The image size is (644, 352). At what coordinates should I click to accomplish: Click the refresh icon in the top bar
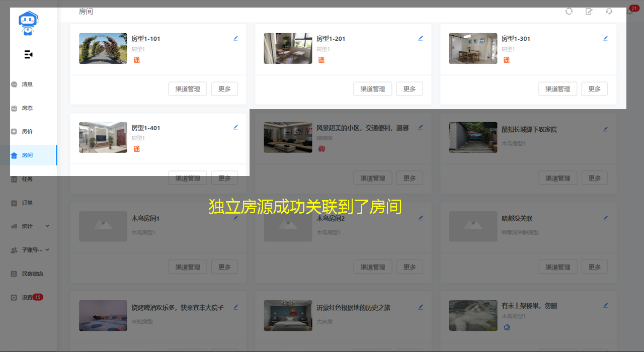(569, 11)
